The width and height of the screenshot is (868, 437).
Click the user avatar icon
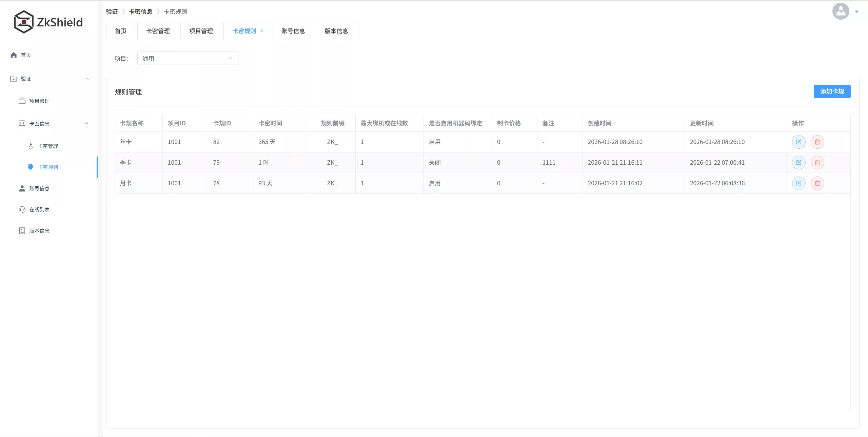pyautogui.click(x=841, y=12)
